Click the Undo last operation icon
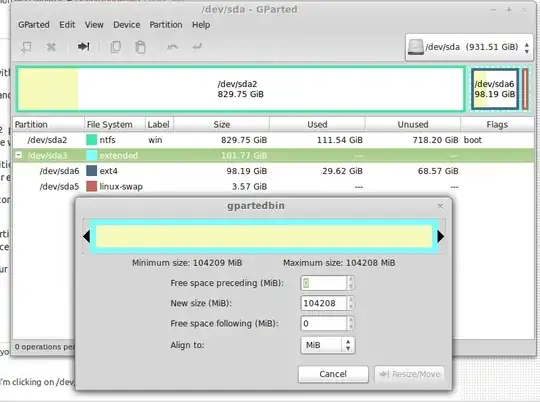Image resolution: width=540 pixels, height=402 pixels. point(172,47)
